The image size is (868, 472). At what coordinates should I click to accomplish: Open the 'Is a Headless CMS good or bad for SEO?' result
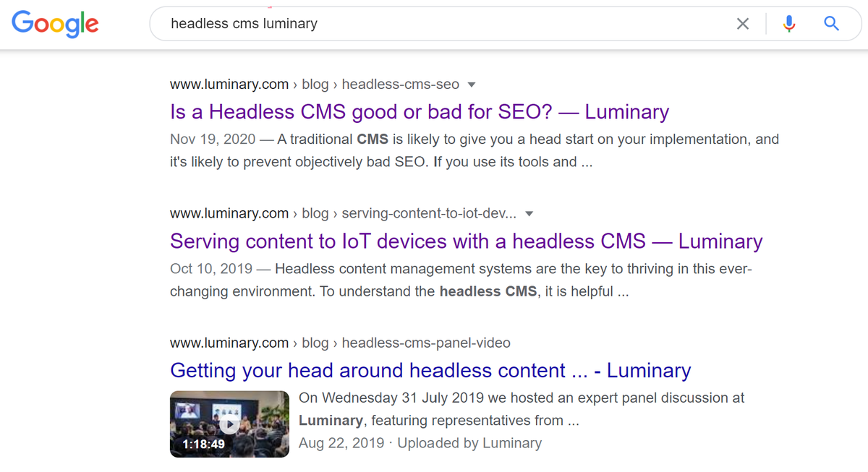pos(419,111)
